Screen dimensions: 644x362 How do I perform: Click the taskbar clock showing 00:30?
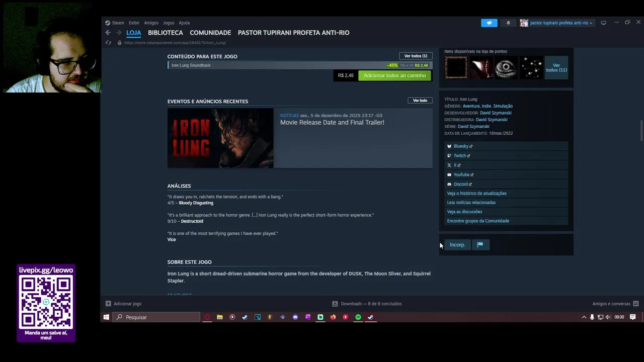619,317
